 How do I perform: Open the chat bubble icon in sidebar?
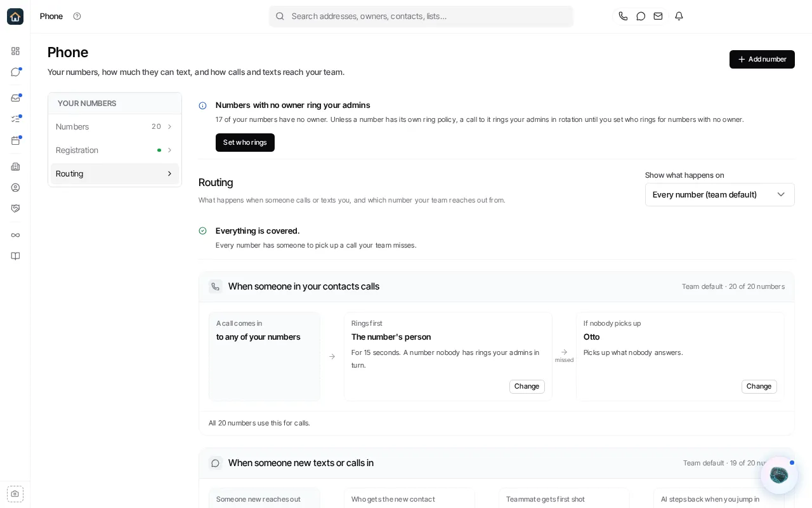tap(15, 72)
